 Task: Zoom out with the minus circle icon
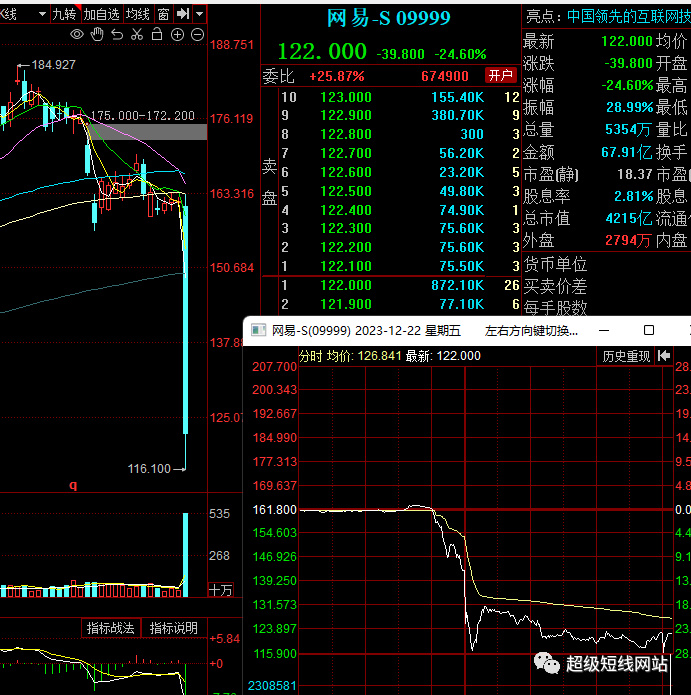[x=197, y=35]
